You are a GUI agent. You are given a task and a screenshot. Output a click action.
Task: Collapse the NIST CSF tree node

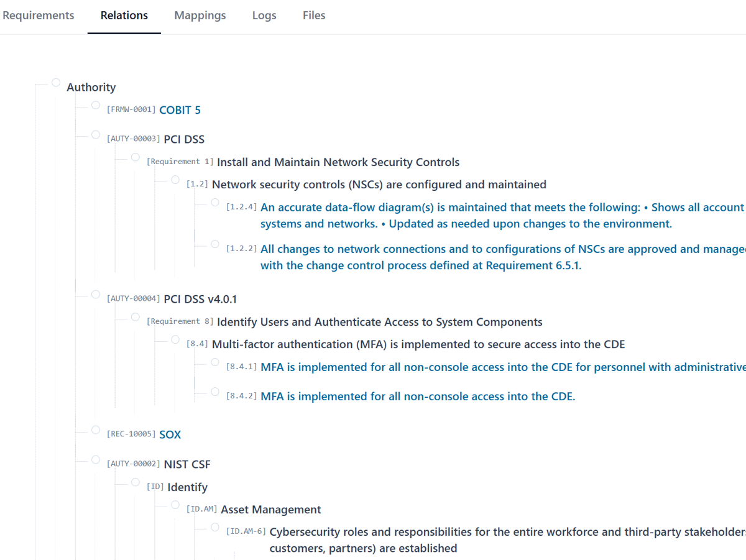(96, 459)
